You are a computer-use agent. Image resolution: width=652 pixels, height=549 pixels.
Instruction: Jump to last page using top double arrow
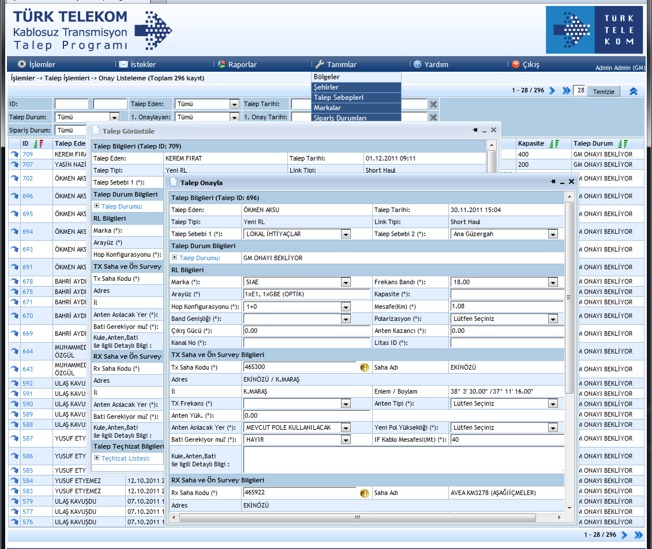pos(566,90)
